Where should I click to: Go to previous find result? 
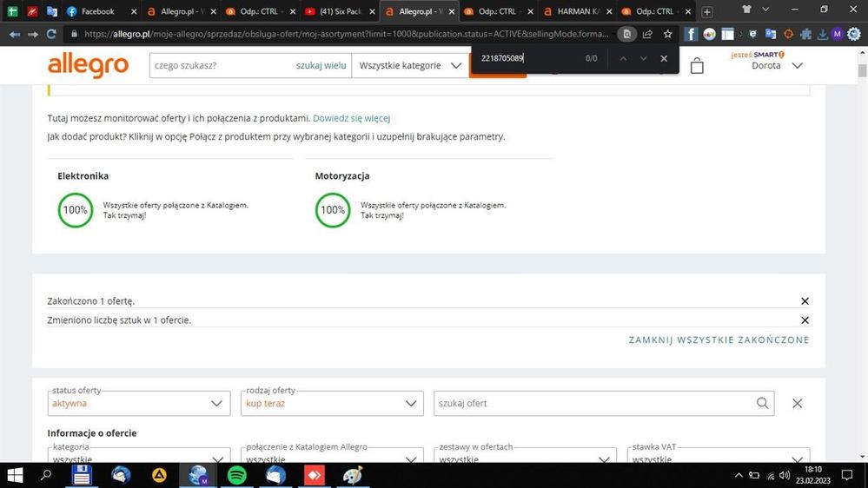pos(623,58)
